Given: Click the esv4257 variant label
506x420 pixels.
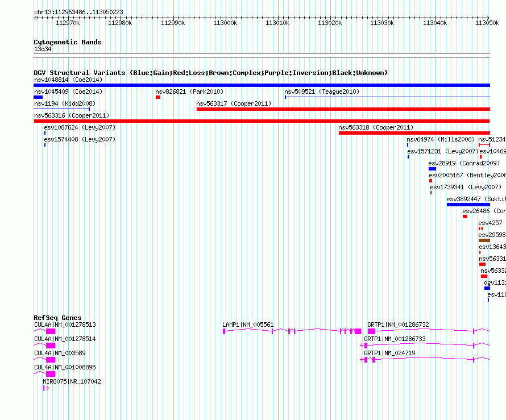Looking at the screenshot, I should pyautogui.click(x=491, y=223).
